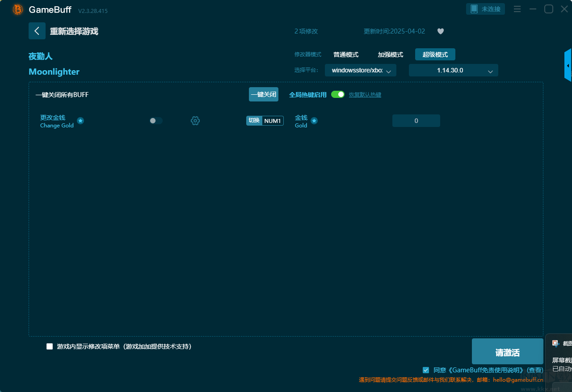Viewport: 572px width, 392px height.
Task: Click the 切换 hotkey label
Action: coord(254,121)
